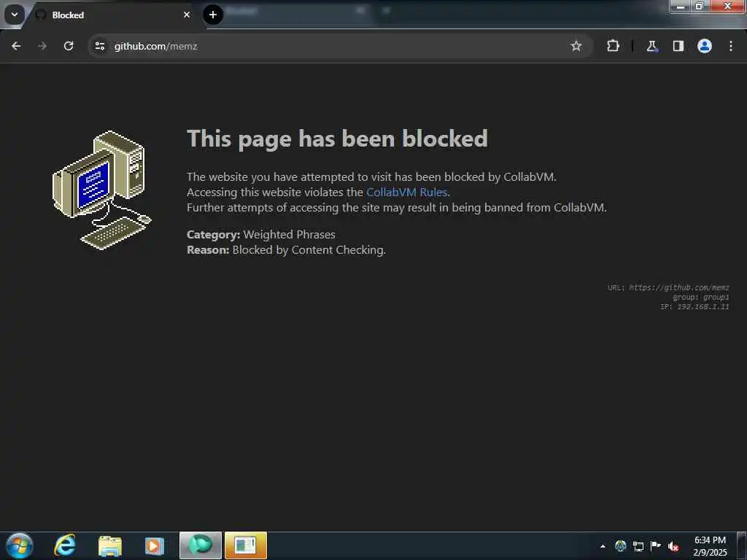Screen dimensions: 747x560
Task: Go forward to the next page
Action: [x=42, y=46]
